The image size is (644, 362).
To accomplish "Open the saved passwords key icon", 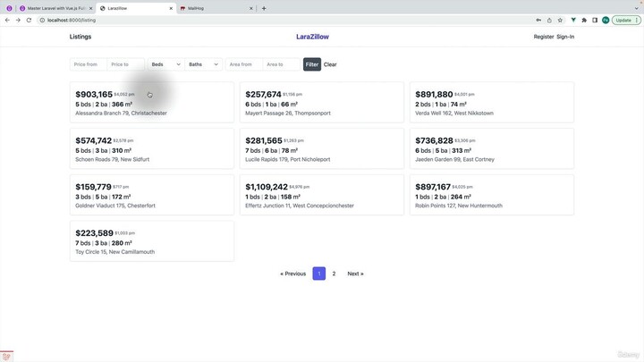I will (538, 20).
